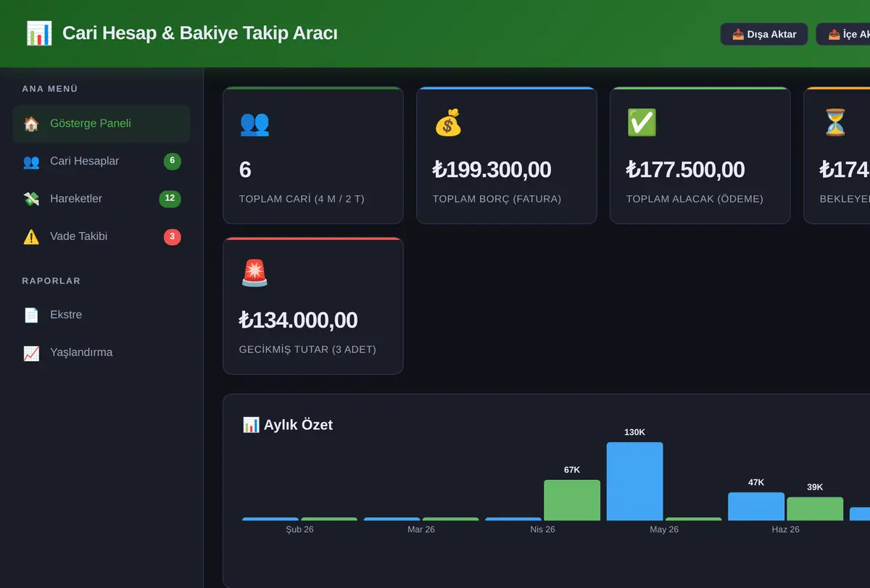Viewport: 870px width, 588px height.
Task: Click the TOPLAM BORÇ (FATURA) label
Action: [x=497, y=199]
